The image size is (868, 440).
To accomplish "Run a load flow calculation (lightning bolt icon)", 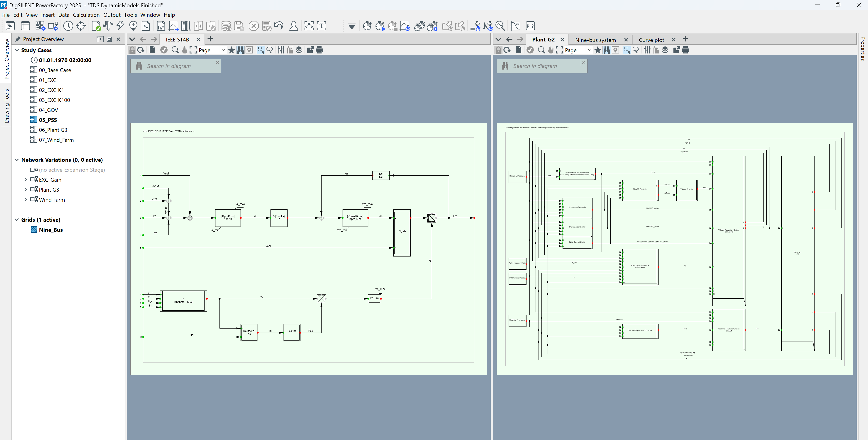I will coord(120,26).
